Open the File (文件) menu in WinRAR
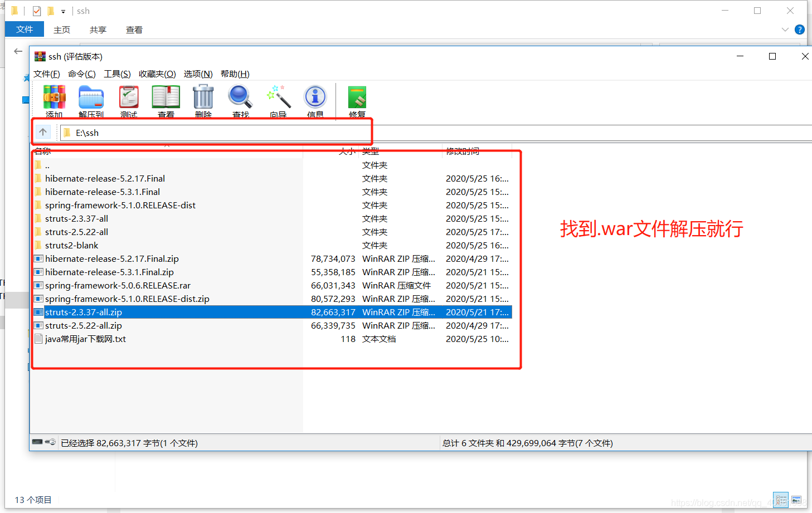 coord(47,74)
